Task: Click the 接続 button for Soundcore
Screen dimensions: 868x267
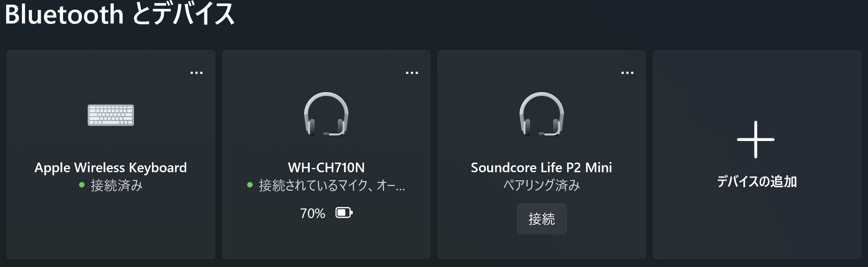Action: click(x=542, y=219)
